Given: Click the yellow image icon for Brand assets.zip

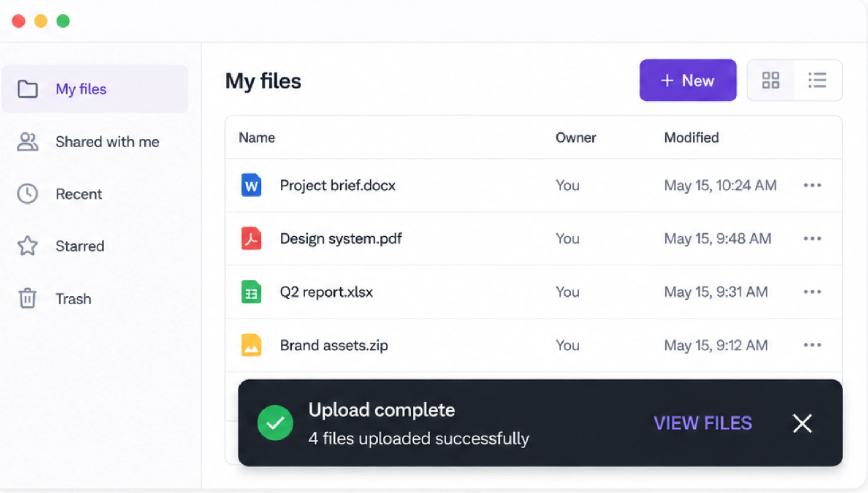Looking at the screenshot, I should [x=251, y=345].
